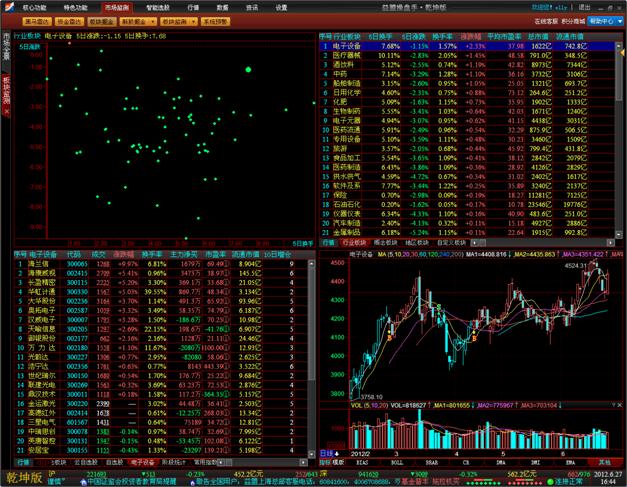The image size is (627, 487).
Task: Click stock list scroll-up arrow
Action: coord(312,264)
